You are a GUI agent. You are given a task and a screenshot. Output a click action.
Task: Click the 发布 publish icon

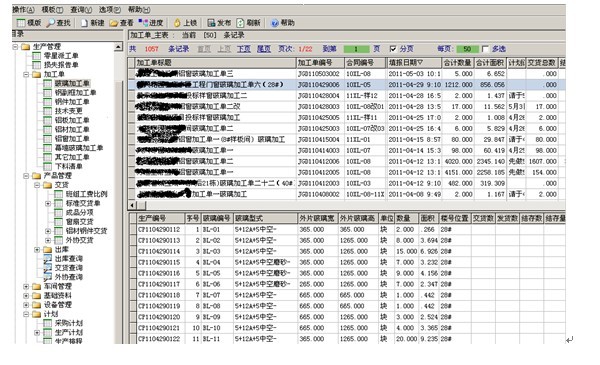click(211, 23)
